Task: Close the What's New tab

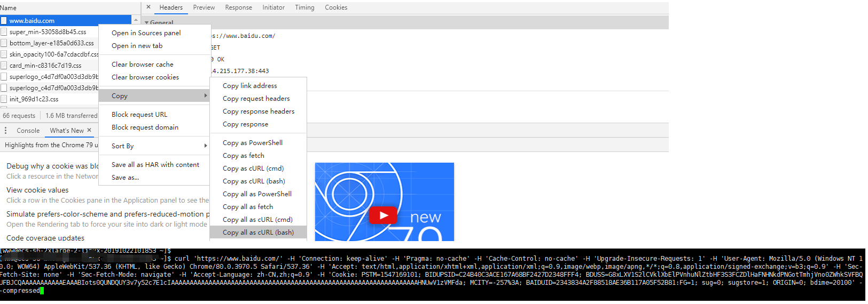Action: coord(89,130)
